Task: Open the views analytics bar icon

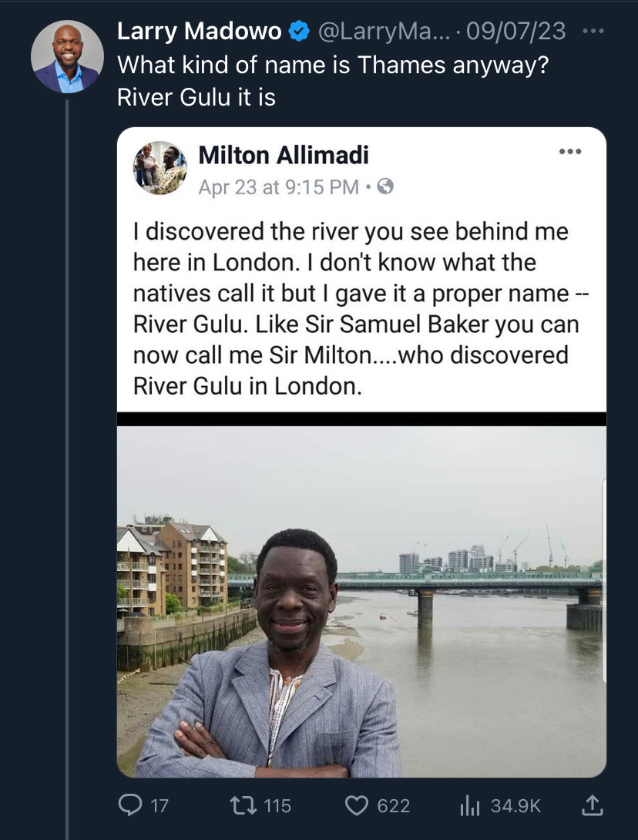Action: pyautogui.click(x=469, y=805)
